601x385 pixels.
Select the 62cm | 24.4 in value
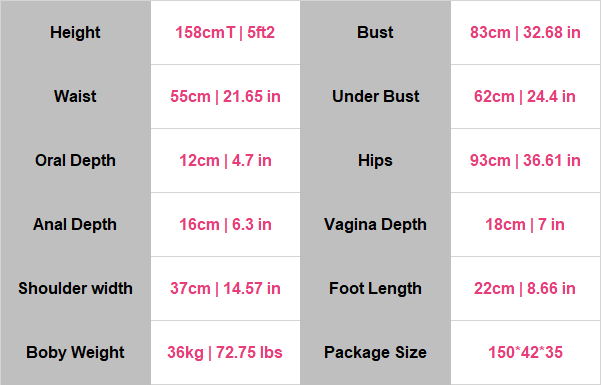[x=525, y=96]
